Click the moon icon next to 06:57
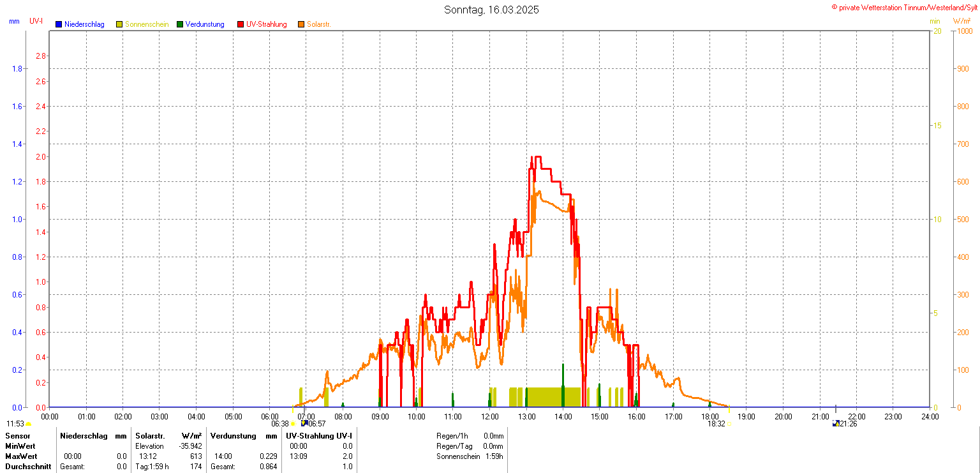The height and width of the screenshot is (473, 980). (x=304, y=423)
